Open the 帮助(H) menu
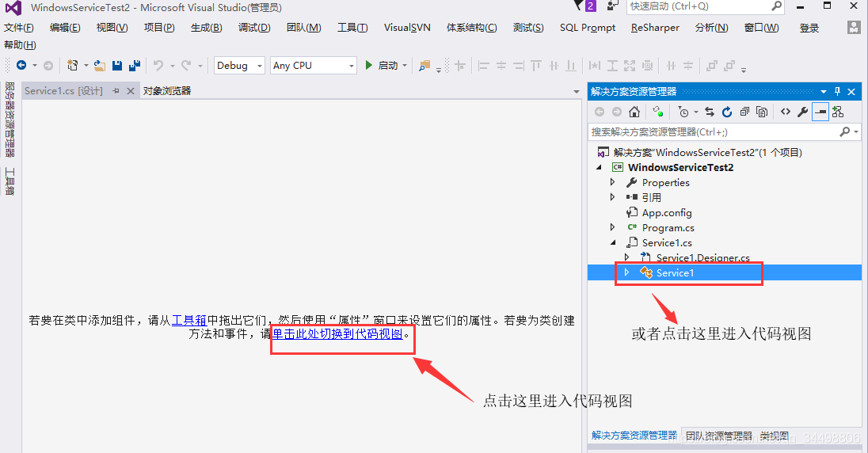The height and width of the screenshot is (453, 868). pos(20,45)
